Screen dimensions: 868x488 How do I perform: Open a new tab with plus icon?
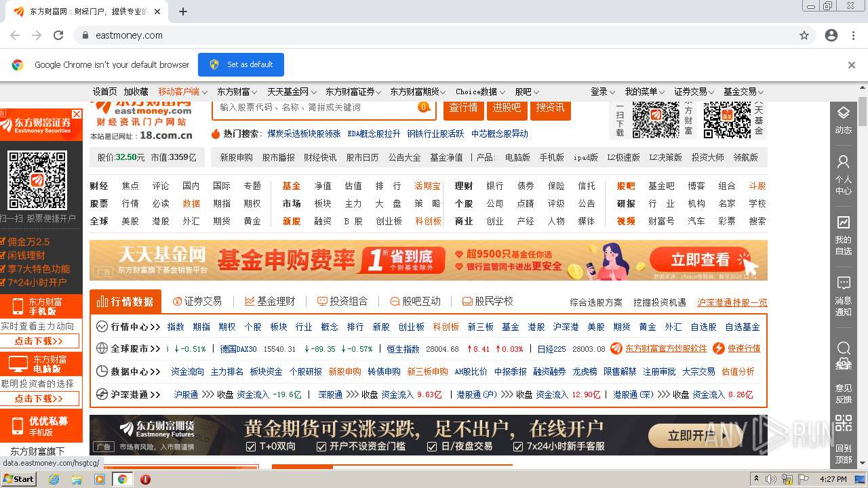pyautogui.click(x=183, y=12)
